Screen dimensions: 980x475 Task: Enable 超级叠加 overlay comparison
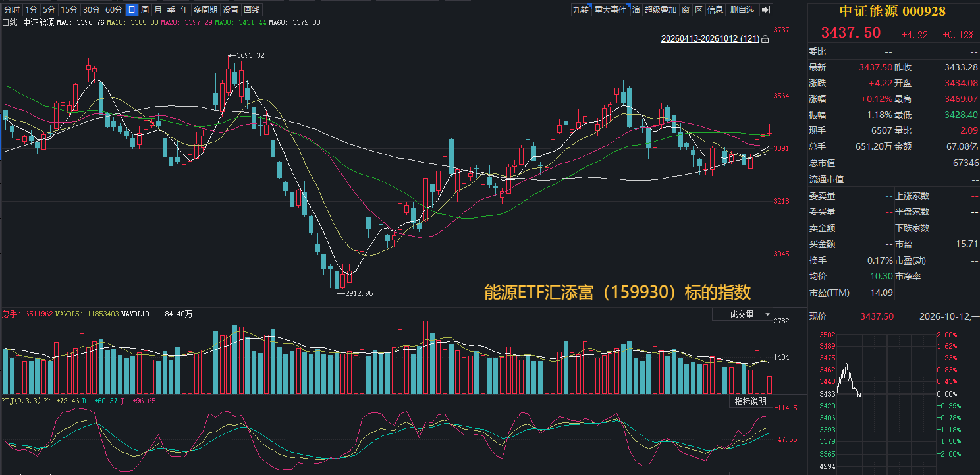661,9
